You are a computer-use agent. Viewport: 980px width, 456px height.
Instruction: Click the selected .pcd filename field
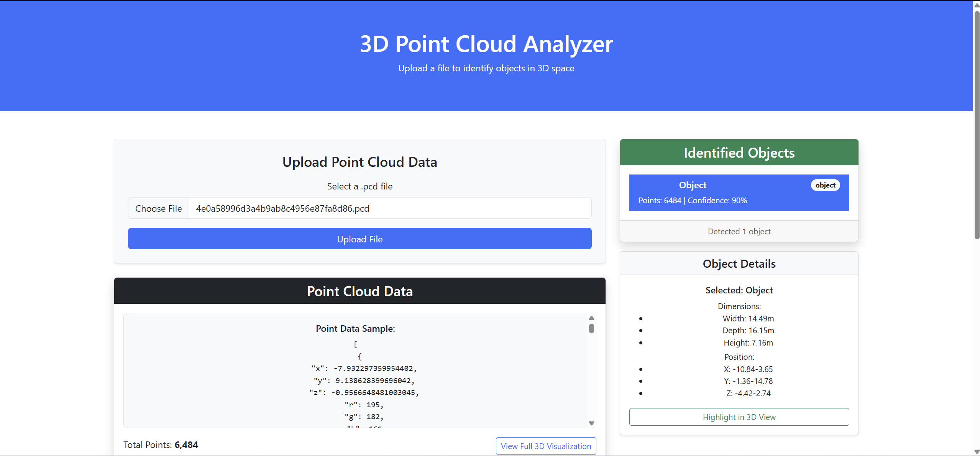pyautogui.click(x=389, y=208)
